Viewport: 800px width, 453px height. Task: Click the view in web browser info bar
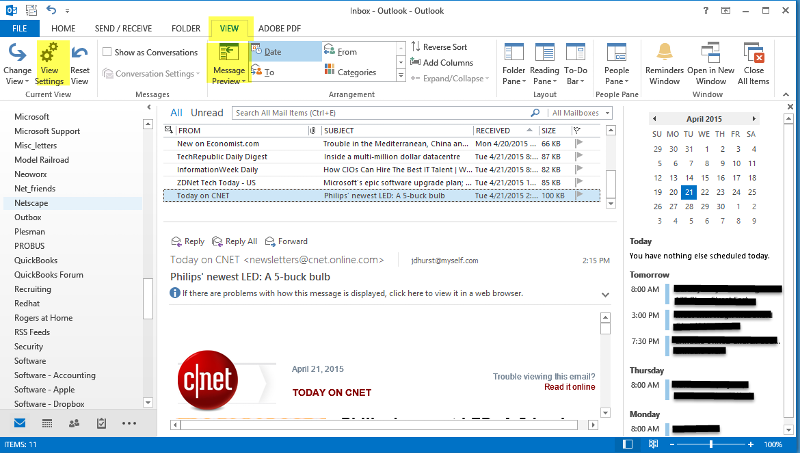click(352, 293)
